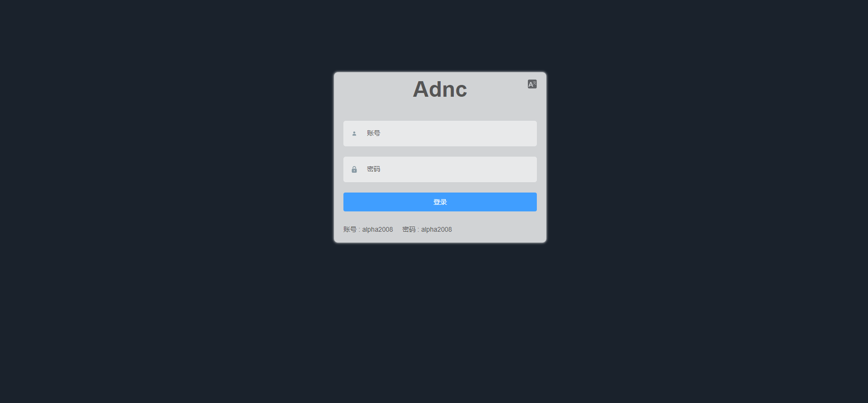Click the user silhouette icon
The image size is (868, 403).
[354, 134]
